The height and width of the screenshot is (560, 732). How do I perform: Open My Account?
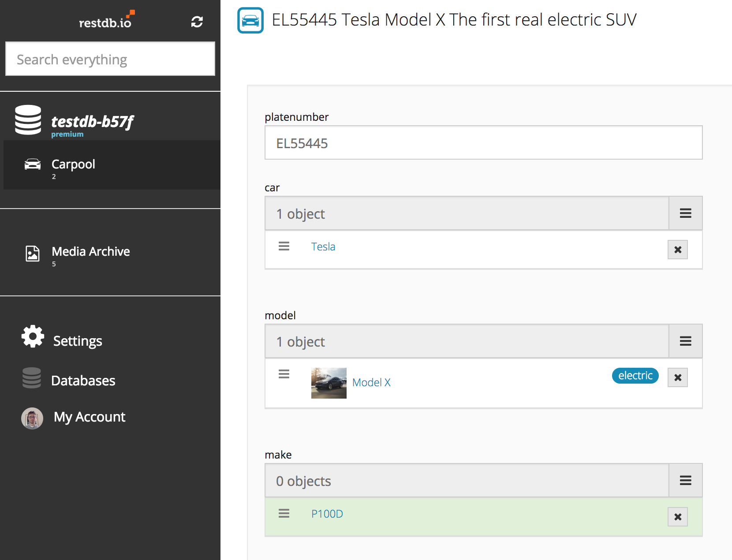90,417
